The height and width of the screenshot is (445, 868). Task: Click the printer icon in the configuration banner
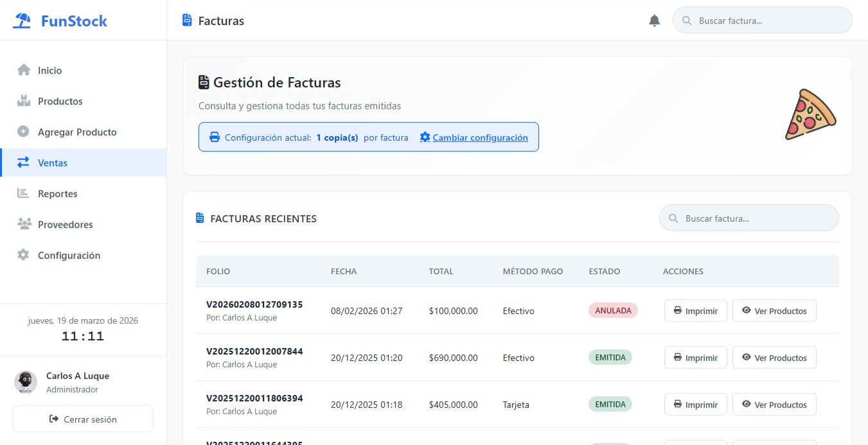(x=215, y=137)
